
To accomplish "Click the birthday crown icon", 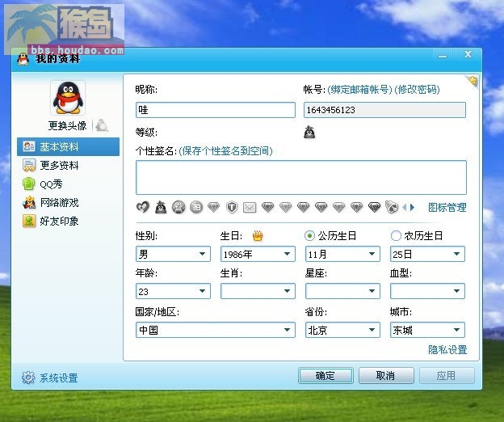I will coord(258,236).
